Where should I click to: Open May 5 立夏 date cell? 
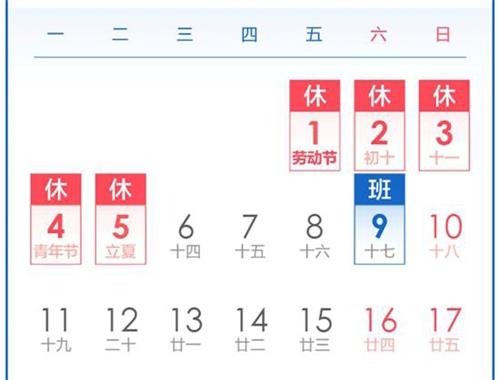click(x=120, y=219)
